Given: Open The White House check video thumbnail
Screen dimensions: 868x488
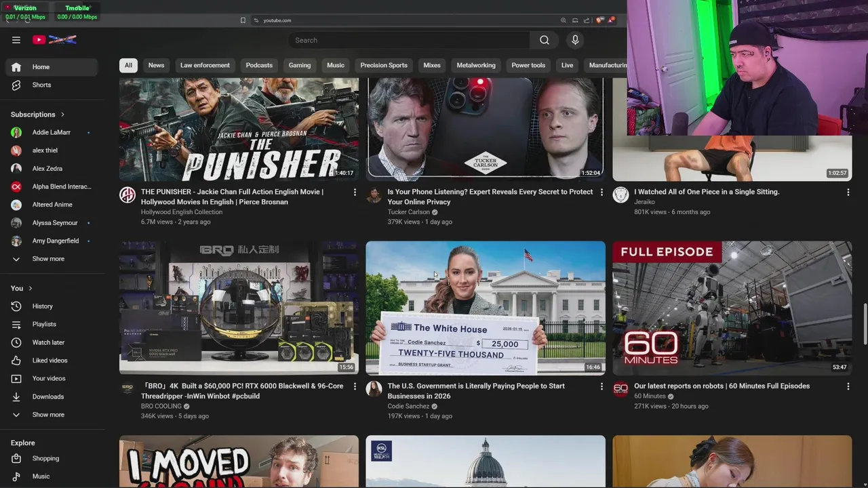Looking at the screenshot, I should (486, 308).
